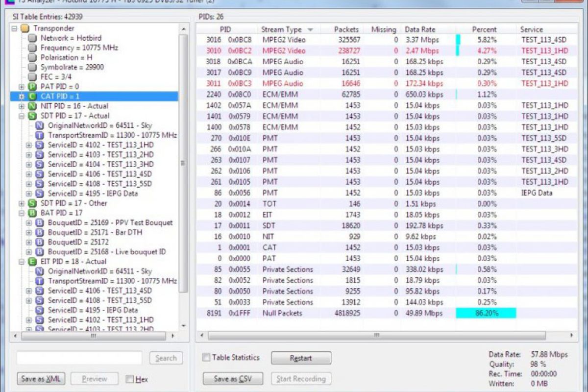Click the B icon for BouquetID 25169
Viewport: 588px width, 392px height.
(40, 223)
